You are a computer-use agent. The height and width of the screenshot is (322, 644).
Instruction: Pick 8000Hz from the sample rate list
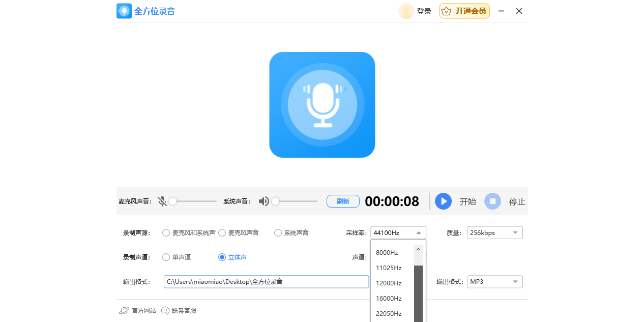392,253
